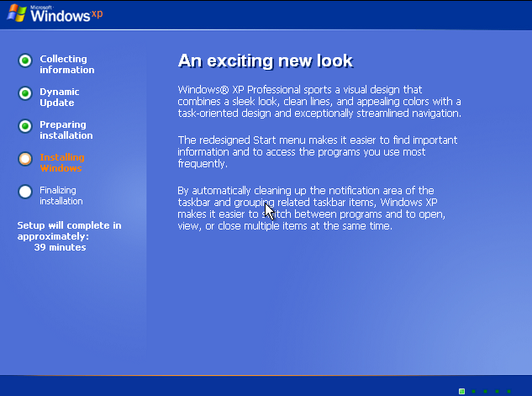The width and height of the screenshot is (532, 396).
Task: Click the green Collecting information step indicator
Action: coord(25,60)
